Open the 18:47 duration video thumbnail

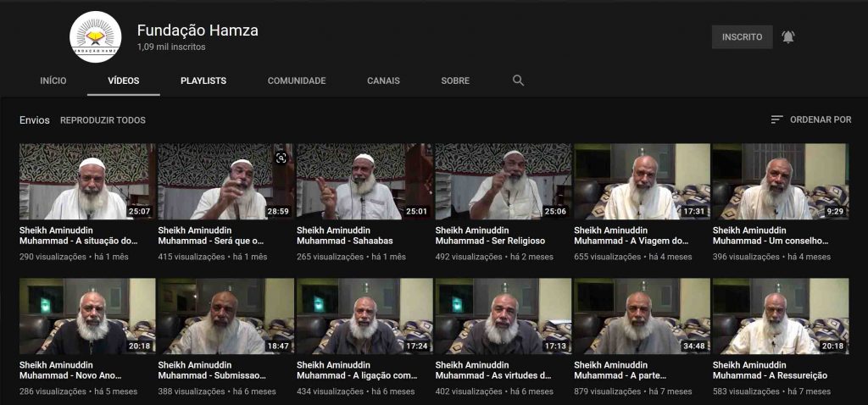225,317
